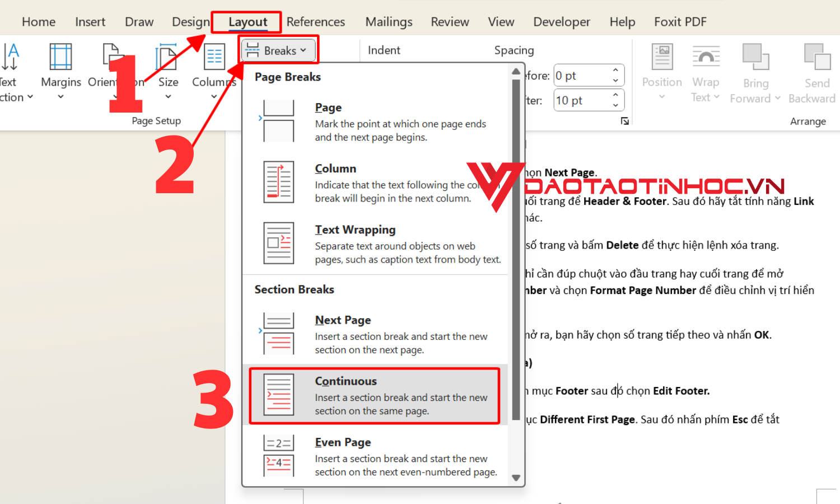
Task: Increase the Spacing Before value
Action: click(615, 70)
